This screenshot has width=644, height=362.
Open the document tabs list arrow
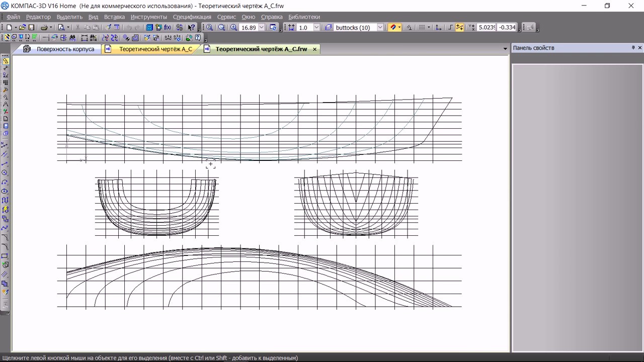pos(505,49)
